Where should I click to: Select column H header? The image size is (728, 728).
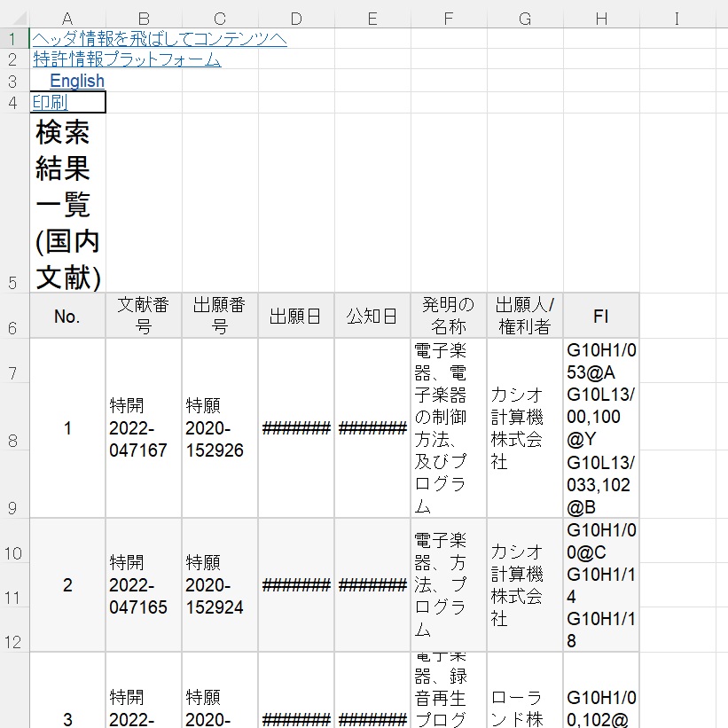[601, 19]
